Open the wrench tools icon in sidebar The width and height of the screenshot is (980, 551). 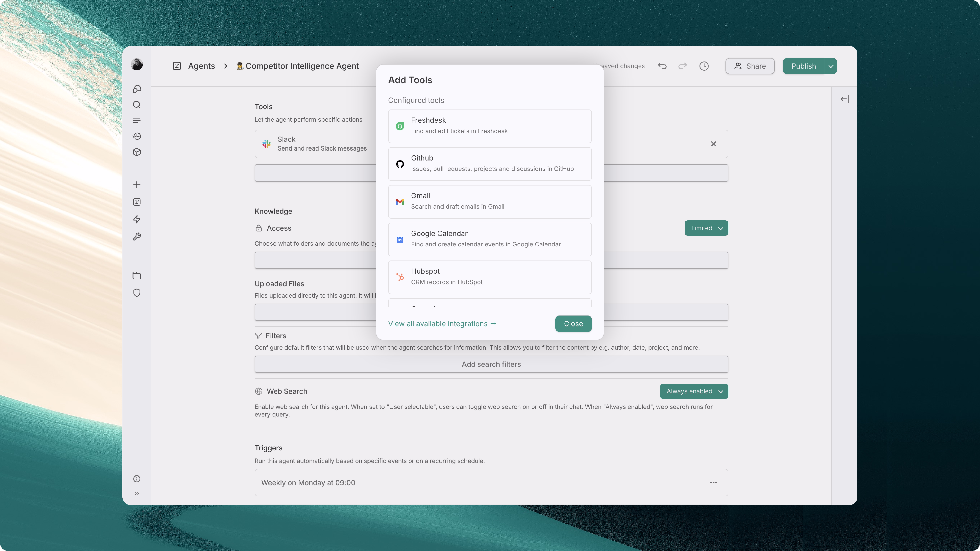coord(137,237)
